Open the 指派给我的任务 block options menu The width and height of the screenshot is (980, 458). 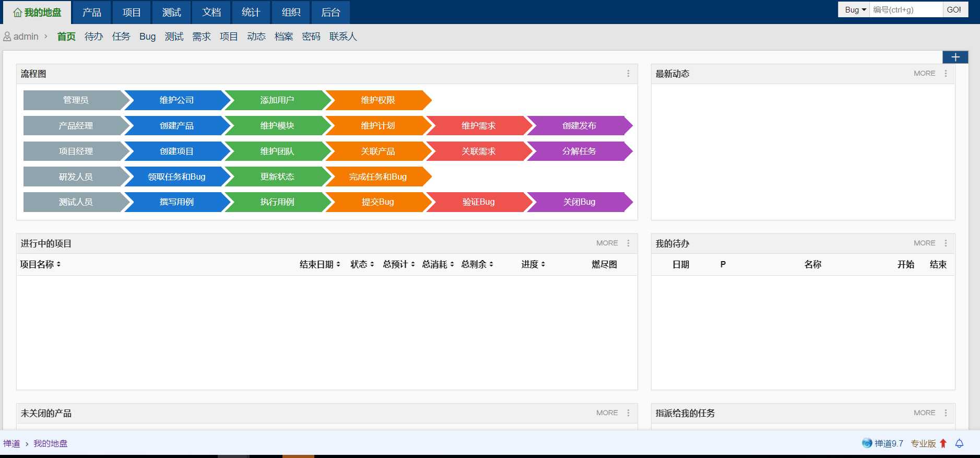point(946,413)
